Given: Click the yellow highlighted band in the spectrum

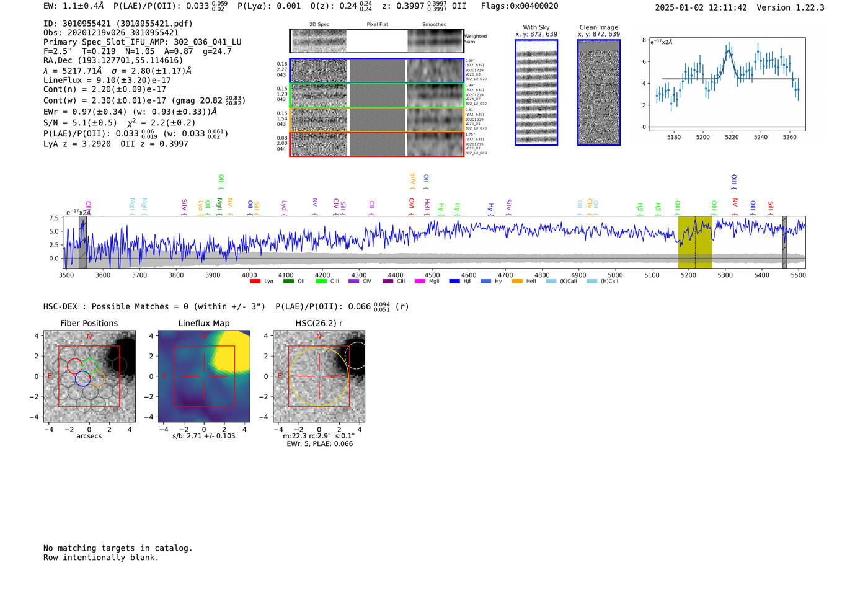Looking at the screenshot, I should coord(695,242).
